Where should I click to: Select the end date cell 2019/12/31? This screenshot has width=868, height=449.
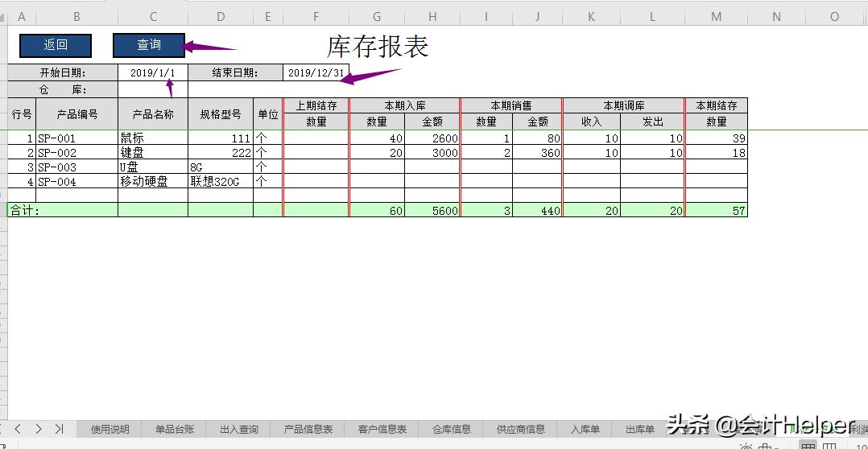tap(316, 72)
